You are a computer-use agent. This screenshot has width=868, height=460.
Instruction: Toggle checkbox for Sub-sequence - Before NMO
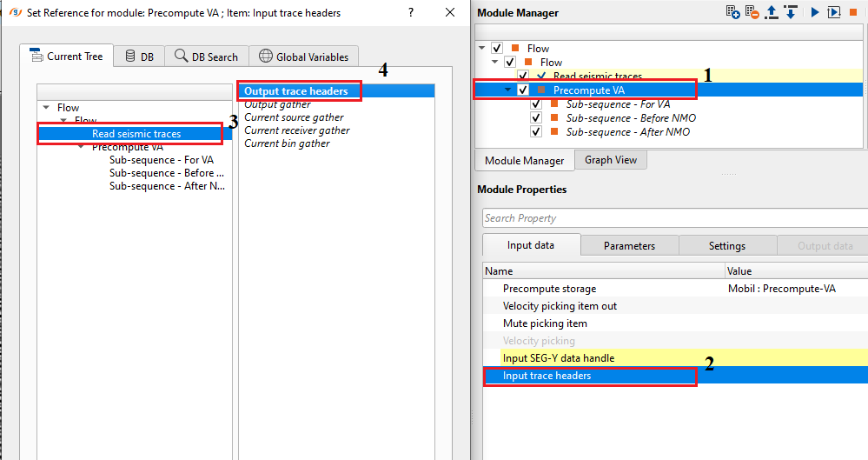click(x=536, y=117)
